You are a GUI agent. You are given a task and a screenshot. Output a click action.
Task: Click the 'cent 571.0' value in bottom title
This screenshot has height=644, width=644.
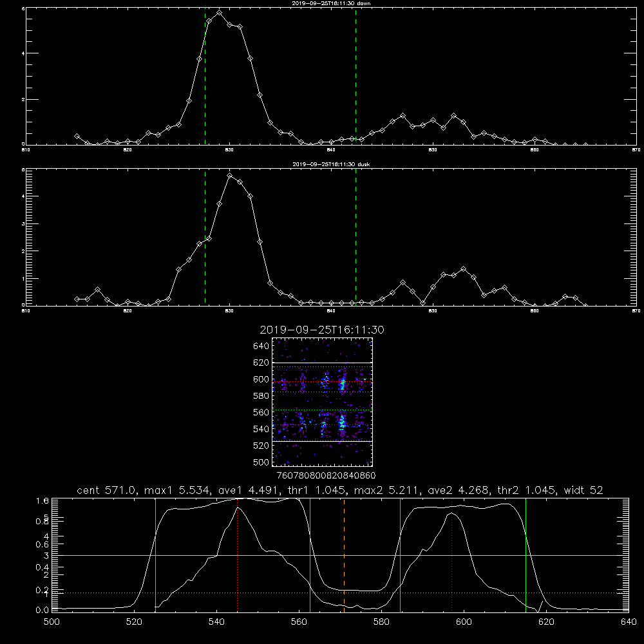pos(107,490)
